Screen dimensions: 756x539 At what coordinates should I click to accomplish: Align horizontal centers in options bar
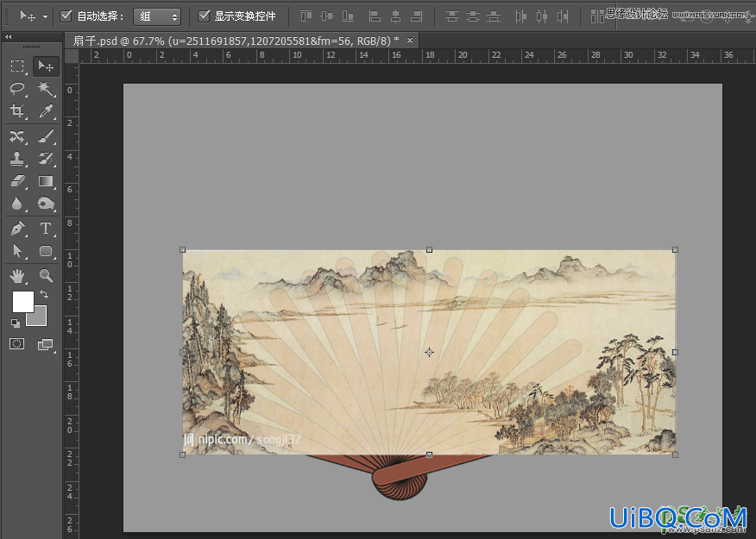[x=395, y=16]
